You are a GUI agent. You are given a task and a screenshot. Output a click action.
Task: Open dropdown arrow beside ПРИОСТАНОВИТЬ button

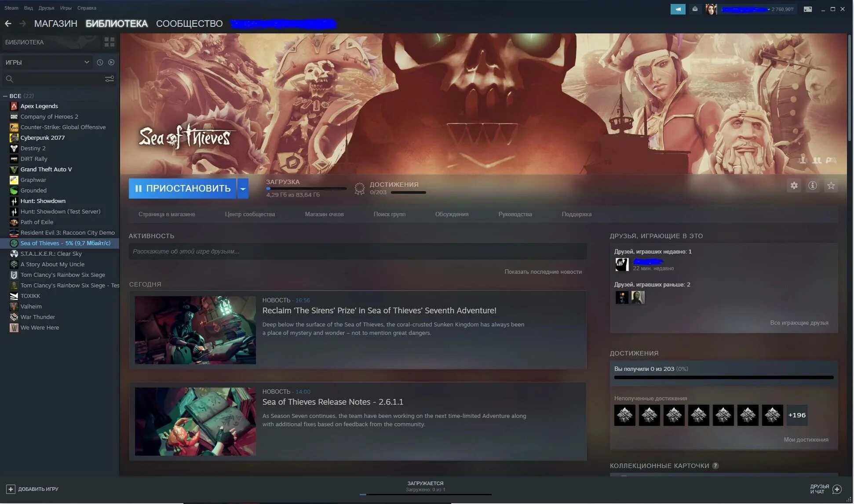(x=243, y=189)
